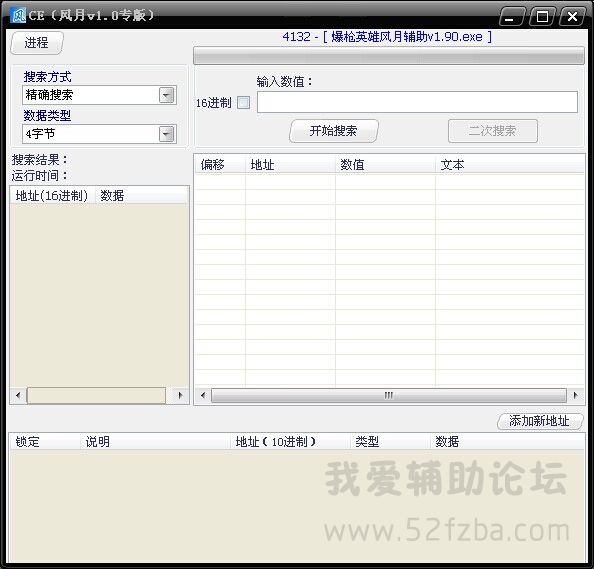Click the 进程 button
The height and width of the screenshot is (569, 594).
(x=36, y=43)
